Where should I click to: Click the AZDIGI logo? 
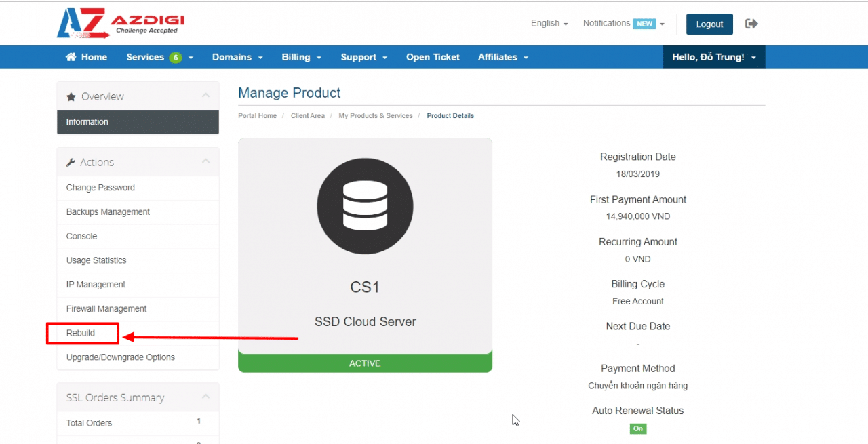click(x=121, y=24)
